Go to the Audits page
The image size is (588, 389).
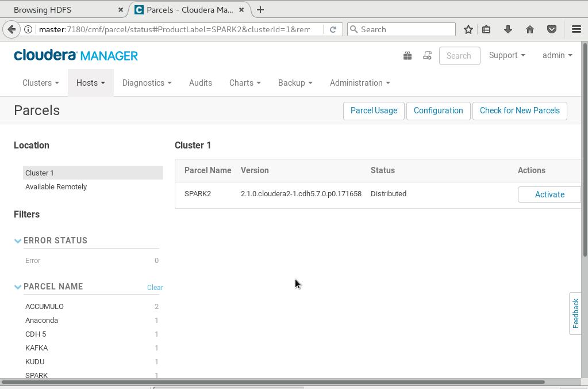(201, 83)
